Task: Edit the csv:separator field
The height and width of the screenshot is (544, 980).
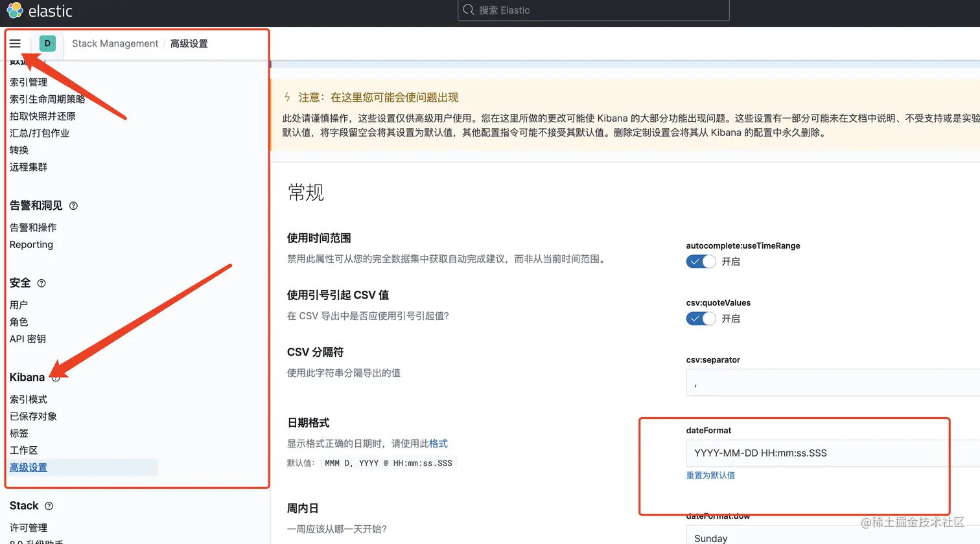Action: [x=833, y=383]
